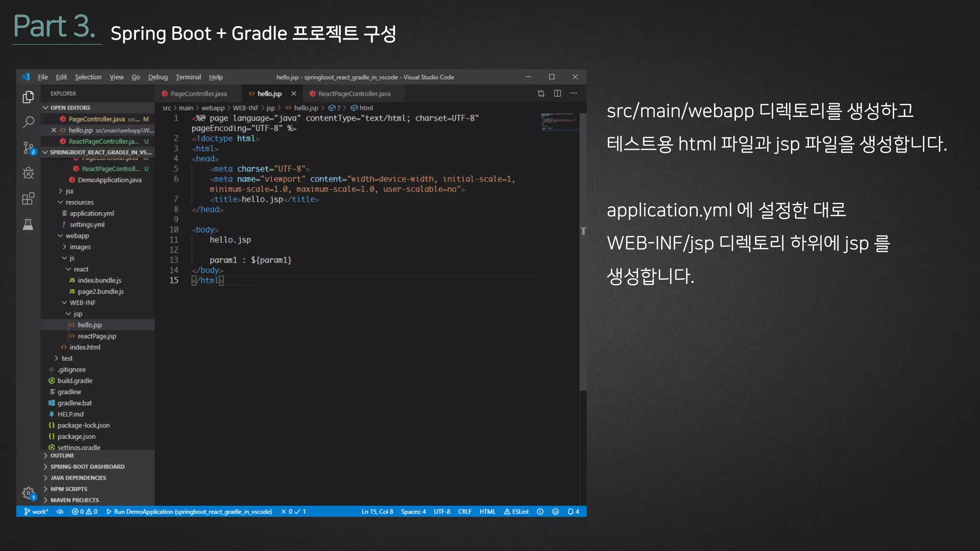
Task: Open the Help menu
Action: point(216,77)
